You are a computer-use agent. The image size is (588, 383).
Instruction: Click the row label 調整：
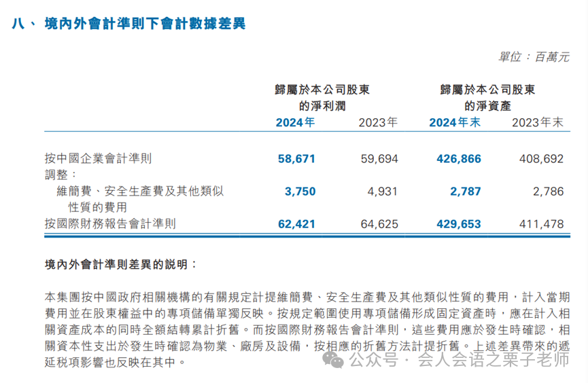point(61,175)
